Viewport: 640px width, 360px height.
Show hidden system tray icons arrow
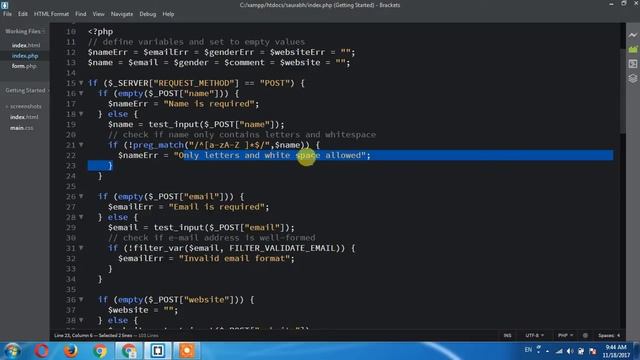coord(547,351)
